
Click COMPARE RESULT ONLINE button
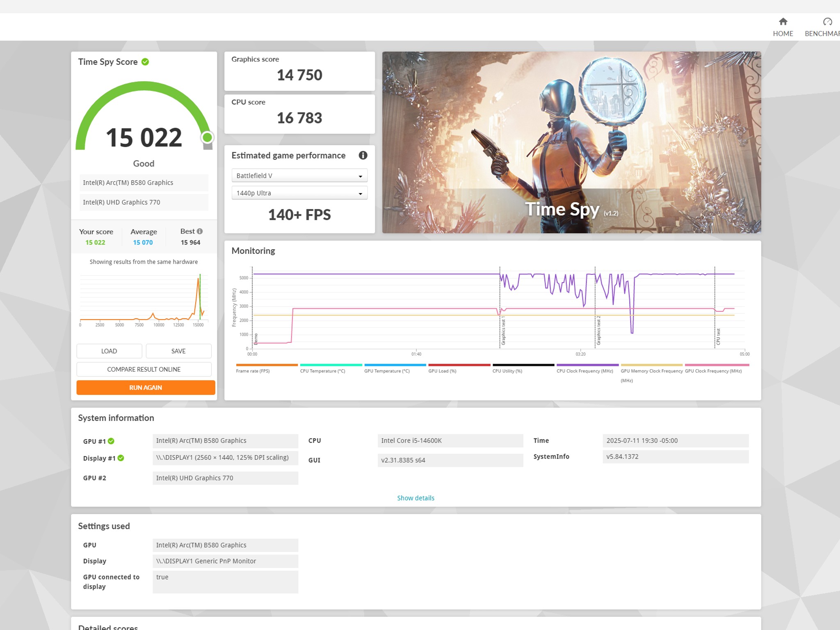pyautogui.click(x=144, y=369)
